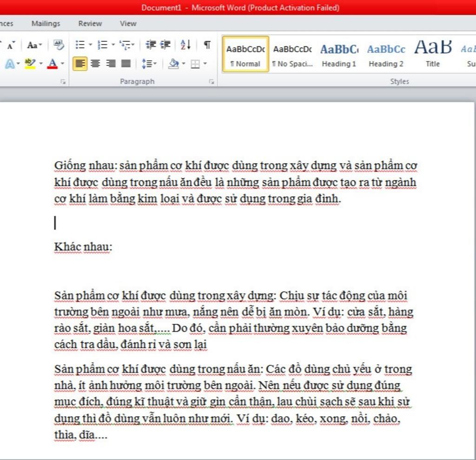Click 'Sản phẩm cơ khí được dùng trong xây dựng:' text
The image size is (476, 460).
[165, 296]
